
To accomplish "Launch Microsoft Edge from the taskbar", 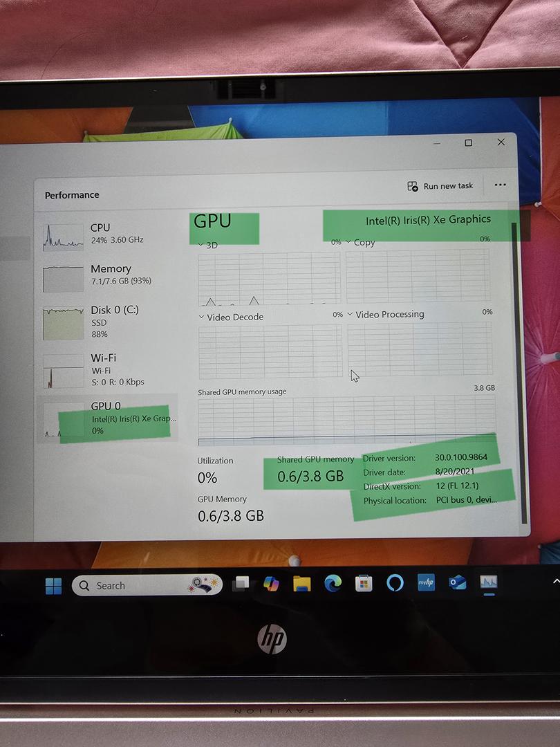I will pyautogui.click(x=333, y=583).
